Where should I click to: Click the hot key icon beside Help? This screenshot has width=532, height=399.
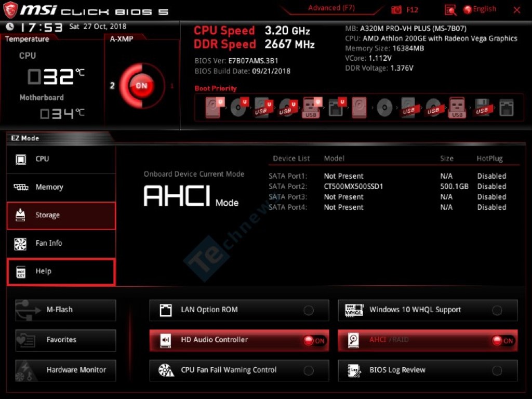tap(21, 272)
